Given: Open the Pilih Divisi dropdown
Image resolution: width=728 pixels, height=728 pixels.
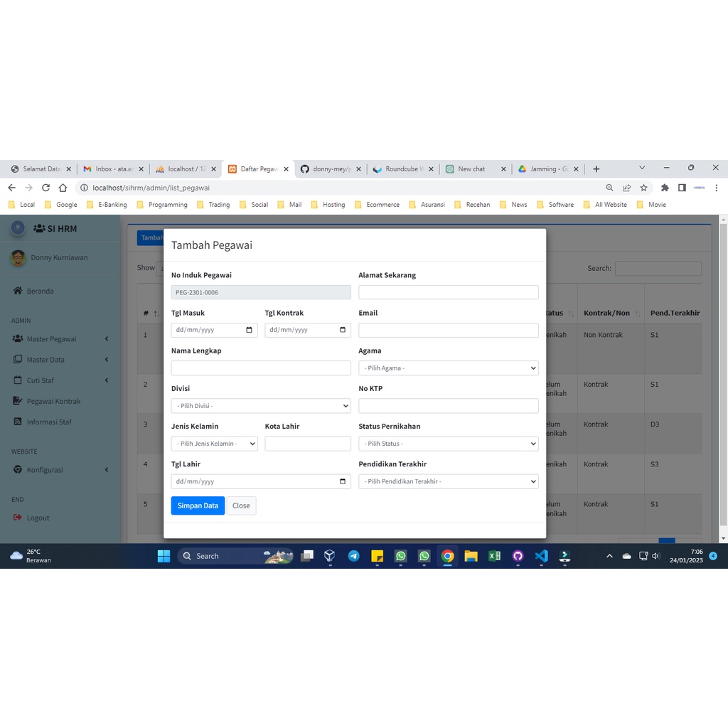Looking at the screenshot, I should pyautogui.click(x=261, y=406).
